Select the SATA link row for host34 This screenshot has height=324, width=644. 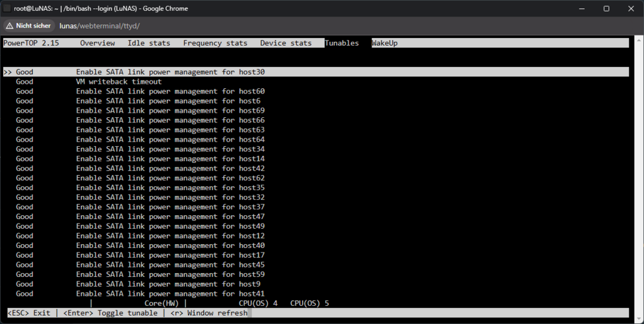(x=316, y=149)
